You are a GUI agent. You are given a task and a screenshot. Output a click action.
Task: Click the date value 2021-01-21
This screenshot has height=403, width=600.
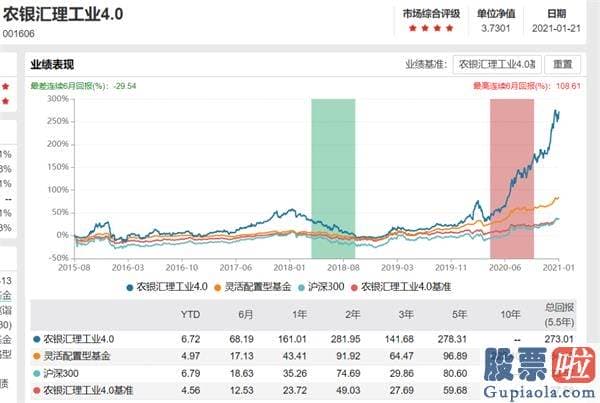[x=556, y=28]
